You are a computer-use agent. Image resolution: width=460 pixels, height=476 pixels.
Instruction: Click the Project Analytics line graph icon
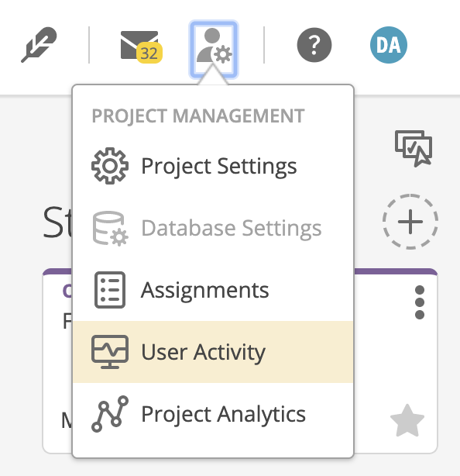tap(110, 414)
